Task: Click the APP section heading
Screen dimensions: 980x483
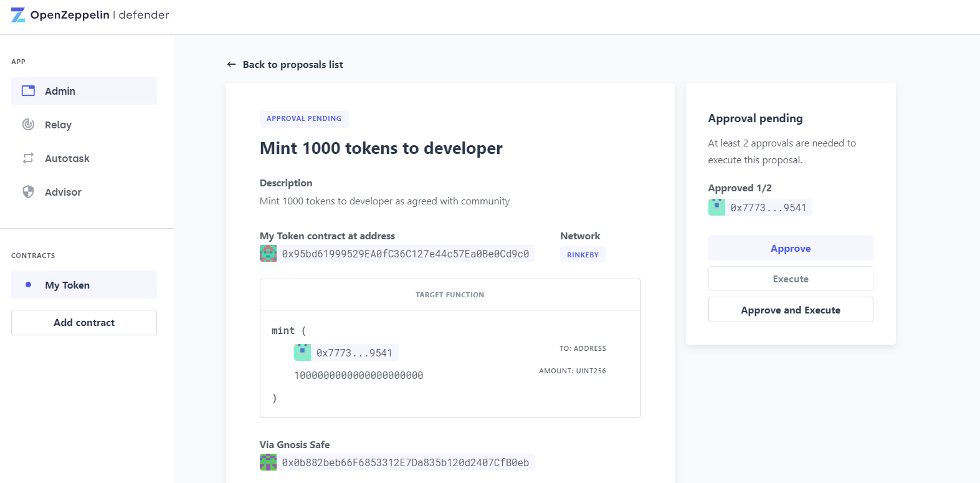Action: coord(19,62)
